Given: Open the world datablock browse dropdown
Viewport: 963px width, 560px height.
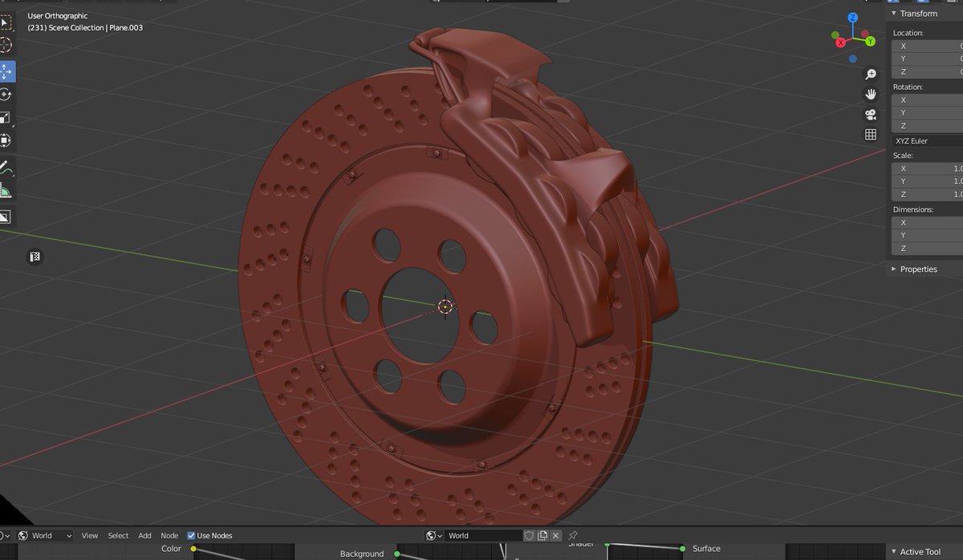Looking at the screenshot, I should [434, 535].
